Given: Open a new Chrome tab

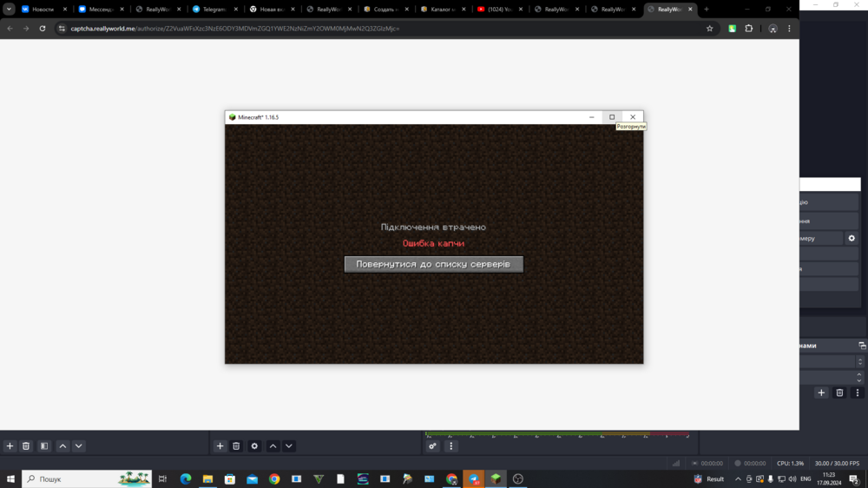Looking at the screenshot, I should (x=707, y=9).
